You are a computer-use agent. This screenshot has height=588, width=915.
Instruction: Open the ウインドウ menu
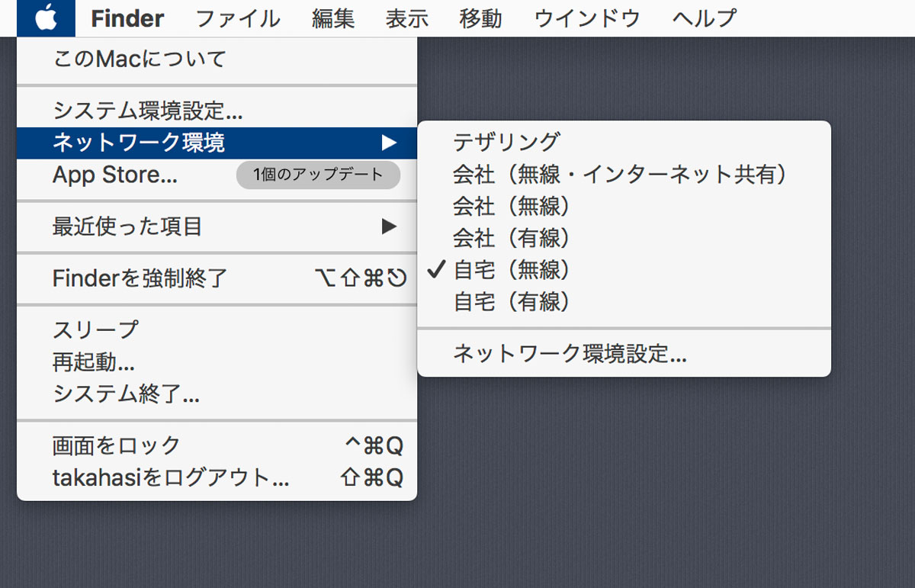tap(587, 18)
